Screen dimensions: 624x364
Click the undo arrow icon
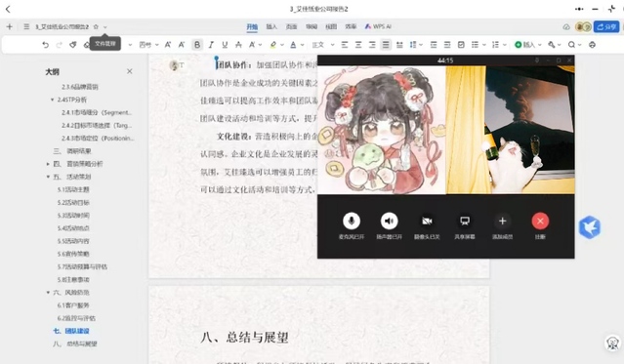[x=45, y=45]
